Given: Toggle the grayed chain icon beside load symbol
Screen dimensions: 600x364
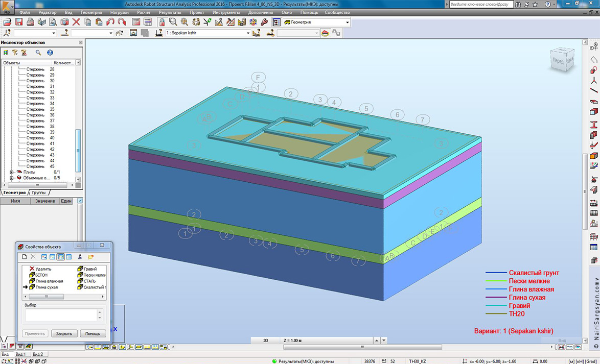Looking at the screenshot, I should 336,33.
